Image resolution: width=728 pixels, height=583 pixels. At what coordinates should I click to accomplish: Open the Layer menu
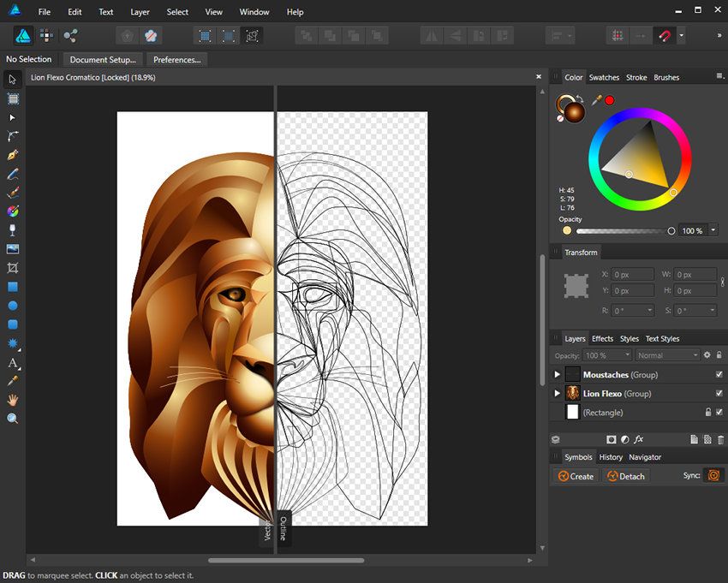click(x=140, y=12)
